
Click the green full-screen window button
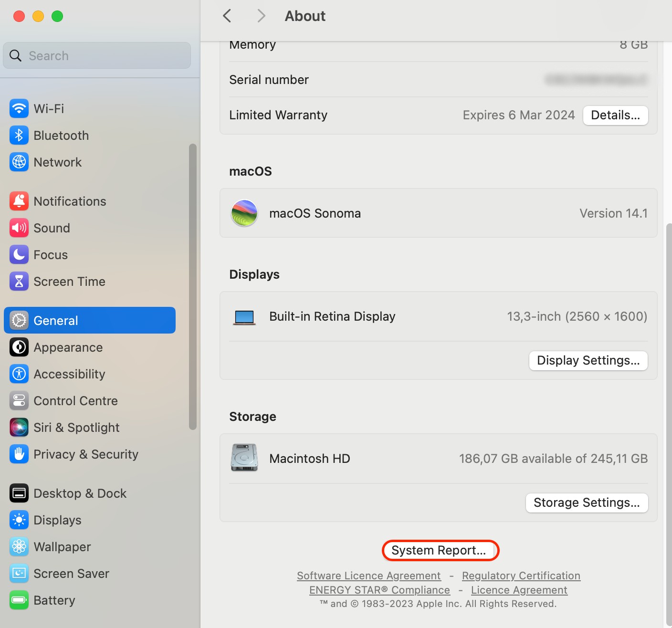click(57, 16)
